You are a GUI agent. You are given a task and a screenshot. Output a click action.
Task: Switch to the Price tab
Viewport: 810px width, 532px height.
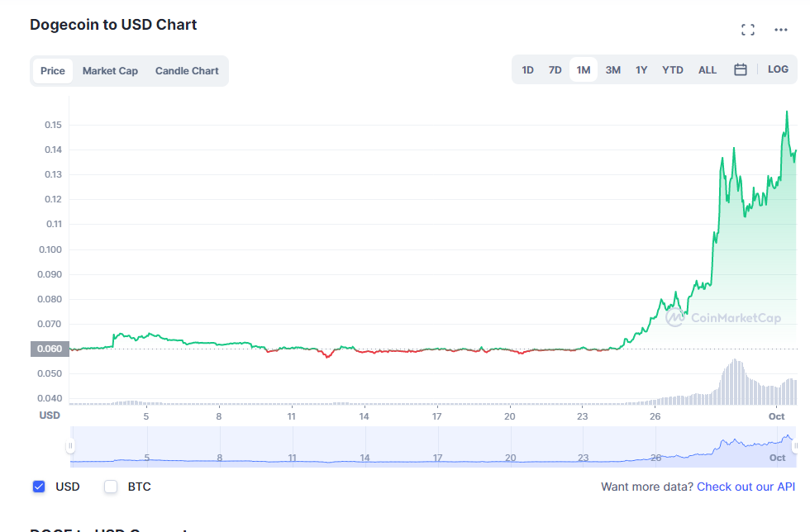(x=53, y=71)
